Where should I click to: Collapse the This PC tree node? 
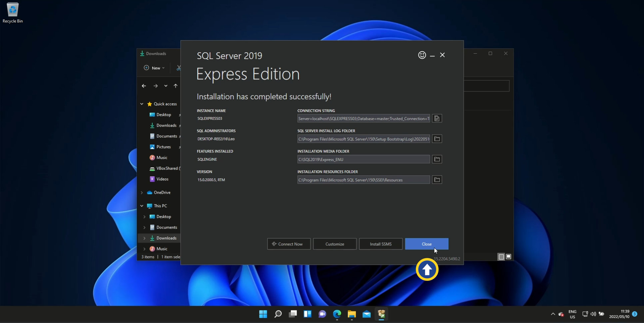tap(142, 206)
